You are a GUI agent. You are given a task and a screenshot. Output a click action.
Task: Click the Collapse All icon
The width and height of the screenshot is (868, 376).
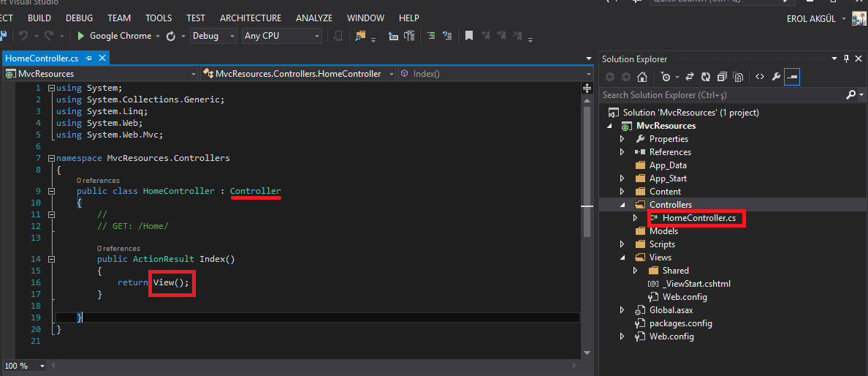click(x=722, y=77)
